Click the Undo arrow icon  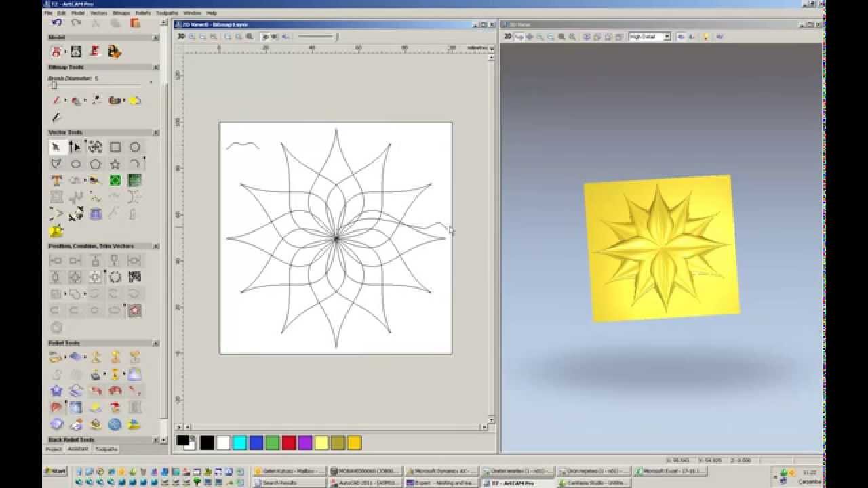[x=56, y=22]
